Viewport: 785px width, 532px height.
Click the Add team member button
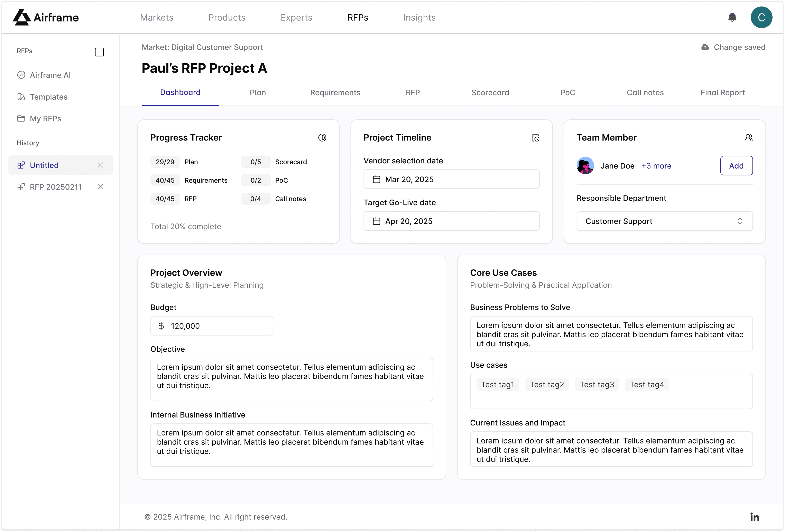pos(736,166)
